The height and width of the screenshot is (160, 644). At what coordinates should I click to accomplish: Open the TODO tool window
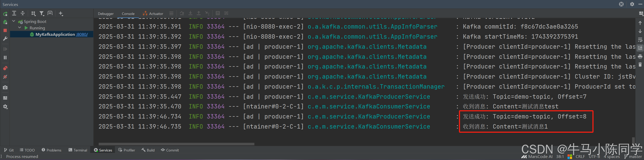[x=27, y=150]
